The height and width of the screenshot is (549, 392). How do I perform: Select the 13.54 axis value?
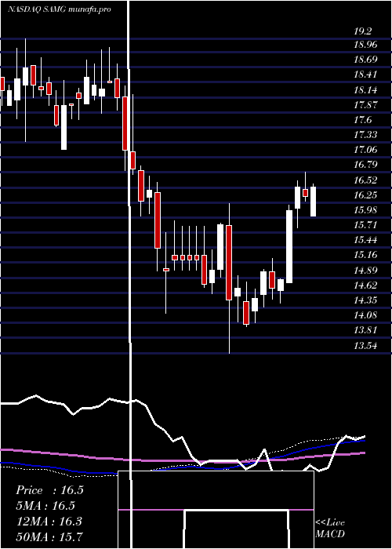coord(366,346)
